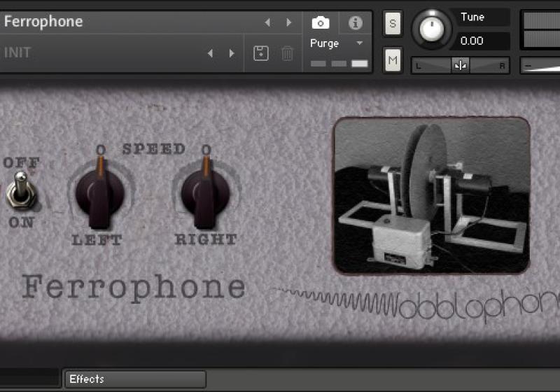The width and height of the screenshot is (560, 392).
Task: Click the pan slider center marker
Action: pyautogui.click(x=460, y=66)
